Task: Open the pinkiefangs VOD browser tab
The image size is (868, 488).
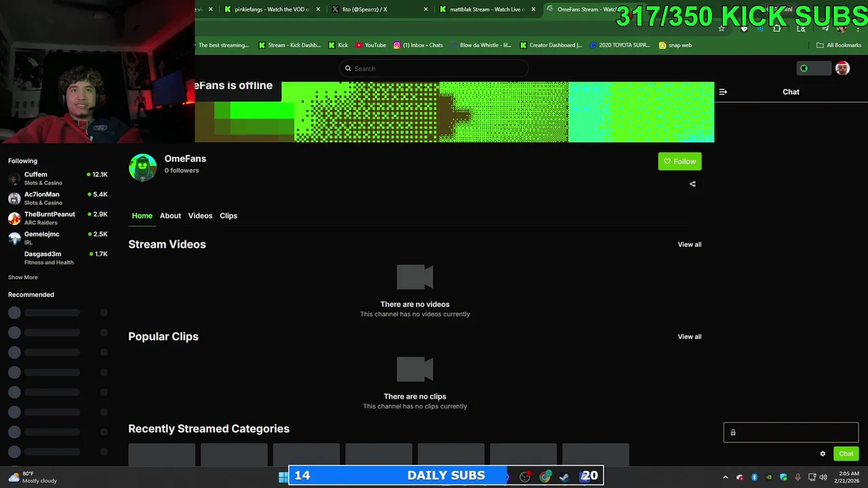Action: click(x=267, y=9)
